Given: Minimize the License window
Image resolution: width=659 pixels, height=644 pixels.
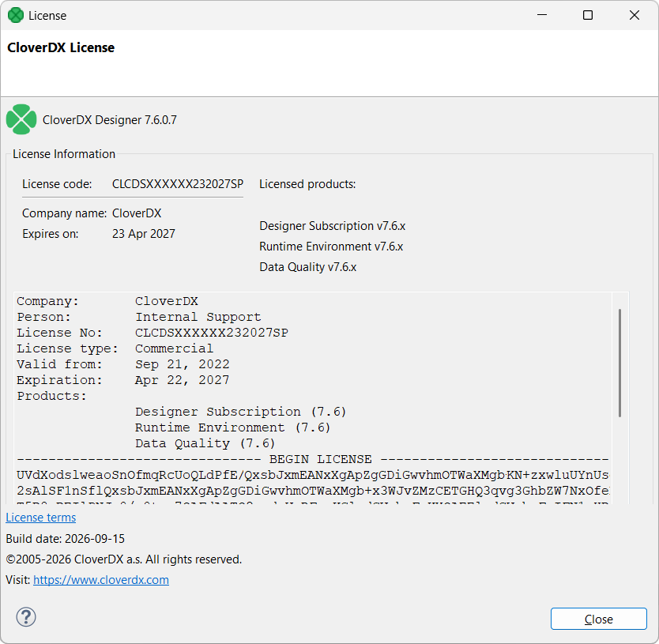Looking at the screenshot, I should coord(542,15).
